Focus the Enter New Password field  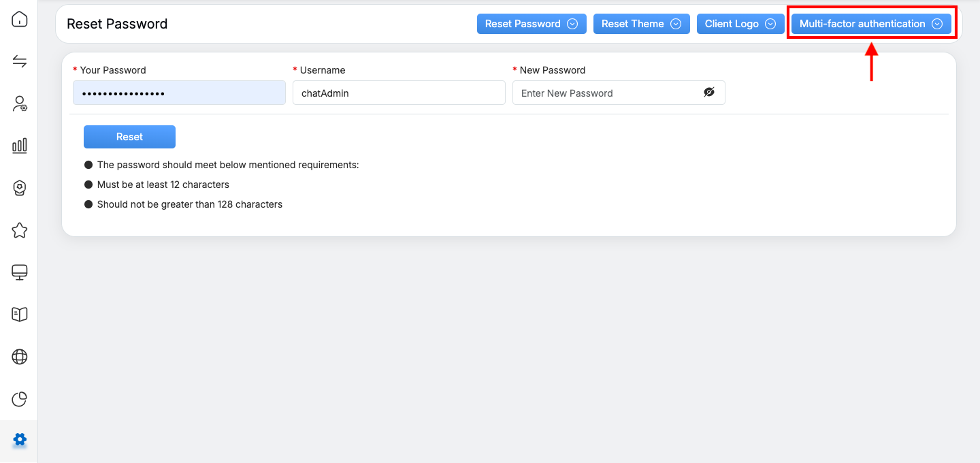pyautogui.click(x=606, y=93)
